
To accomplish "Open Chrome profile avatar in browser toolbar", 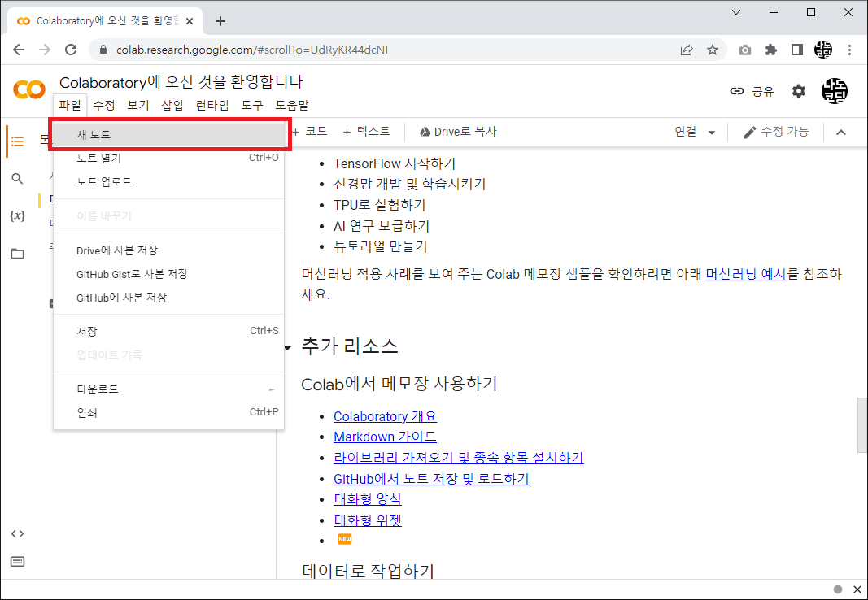I will (x=823, y=50).
